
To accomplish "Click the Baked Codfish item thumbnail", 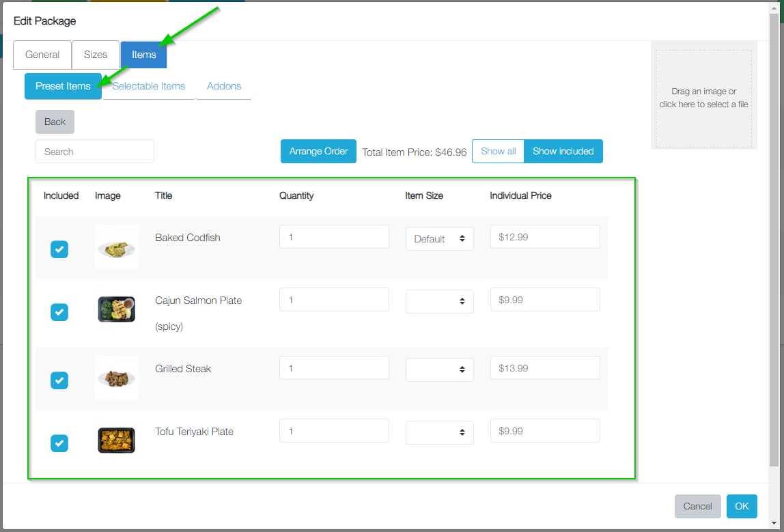I will (x=116, y=247).
